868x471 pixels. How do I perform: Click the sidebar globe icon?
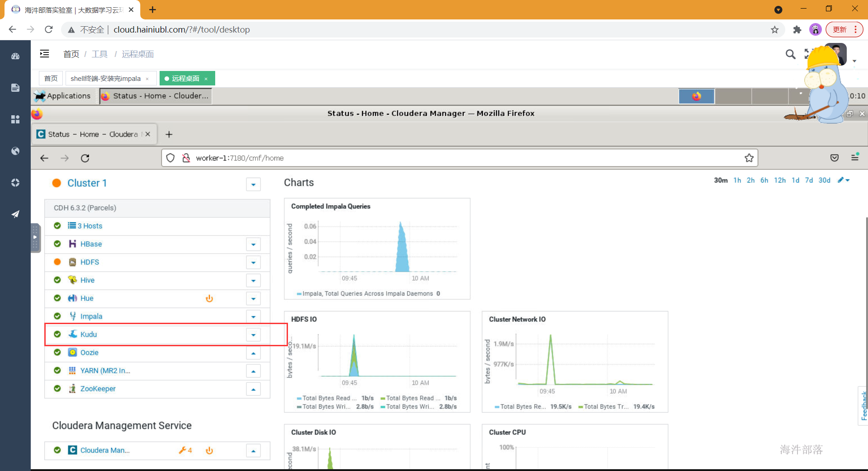click(15, 151)
